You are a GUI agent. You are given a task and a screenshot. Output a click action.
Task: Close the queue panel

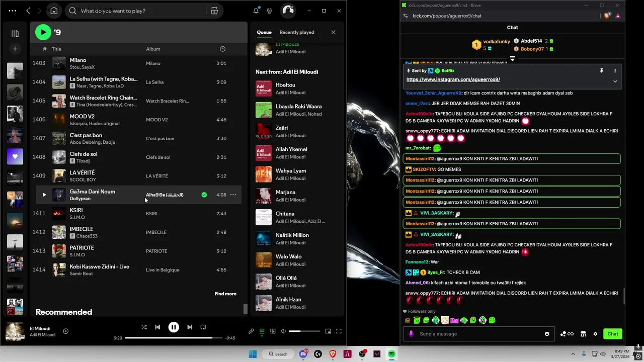coord(333,32)
